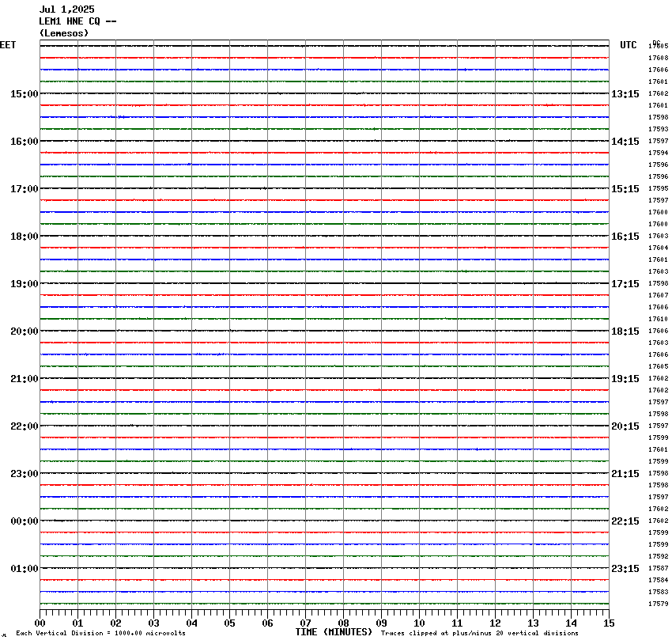This screenshot has width=672, height=644.
Task: Select the 18:00 EET time label
Action: tap(25, 237)
